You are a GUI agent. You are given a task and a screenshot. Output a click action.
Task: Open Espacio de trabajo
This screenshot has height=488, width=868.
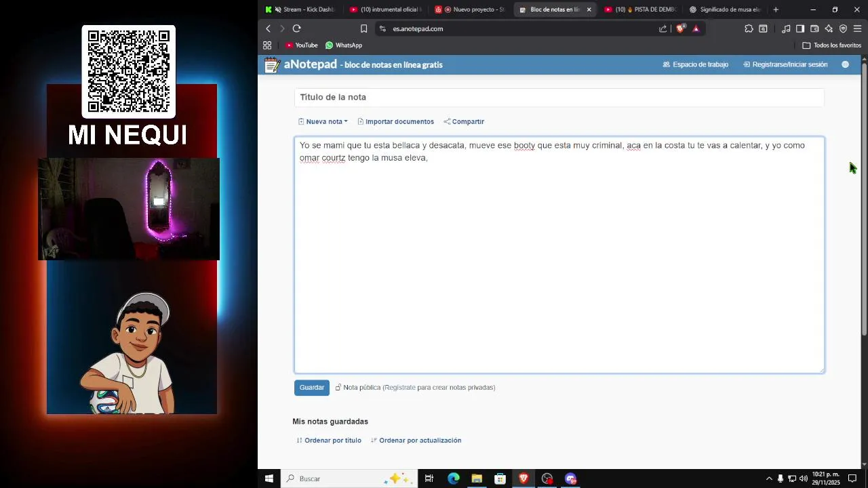[696, 64]
